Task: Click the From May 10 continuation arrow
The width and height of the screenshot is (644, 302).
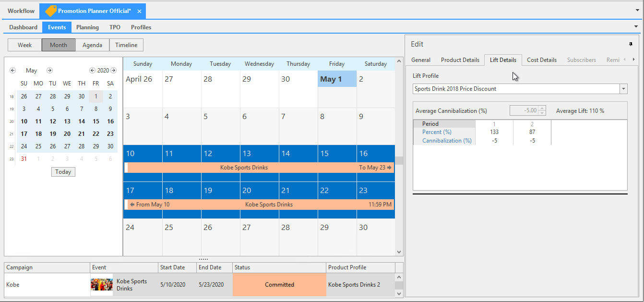Action: coord(132,205)
